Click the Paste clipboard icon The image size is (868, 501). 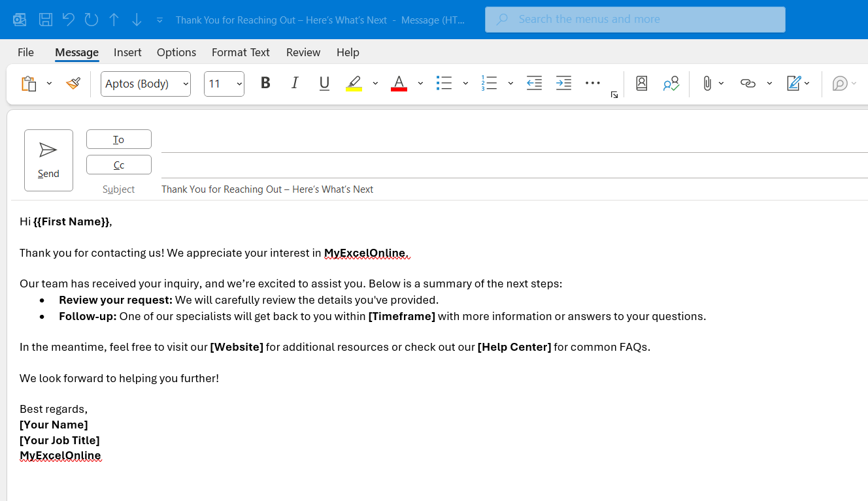pos(29,84)
